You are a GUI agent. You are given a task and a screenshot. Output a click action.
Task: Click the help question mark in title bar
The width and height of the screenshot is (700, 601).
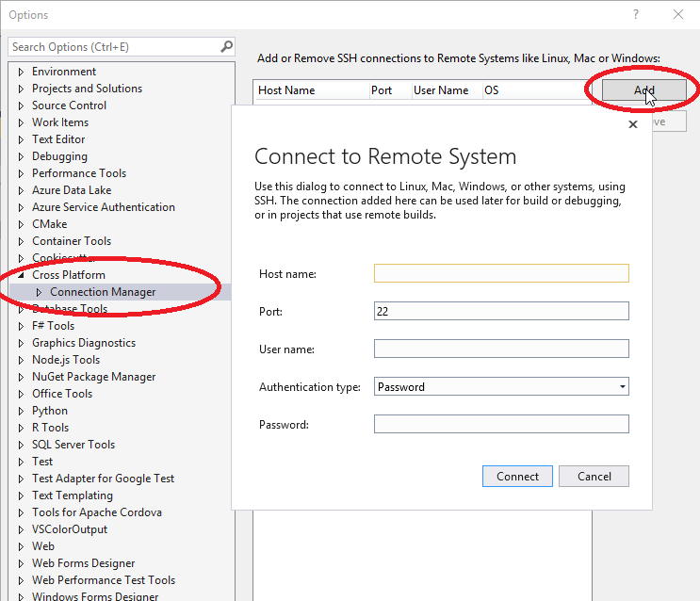[636, 14]
